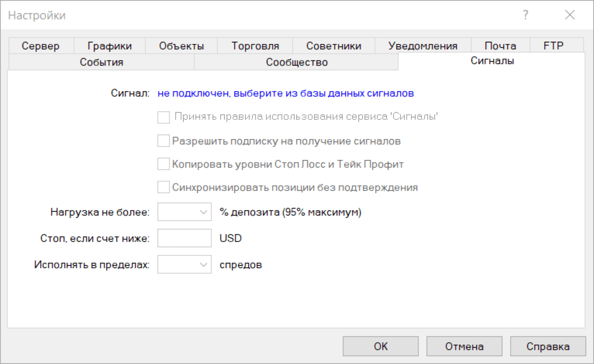Select the Почта tab

click(500, 46)
